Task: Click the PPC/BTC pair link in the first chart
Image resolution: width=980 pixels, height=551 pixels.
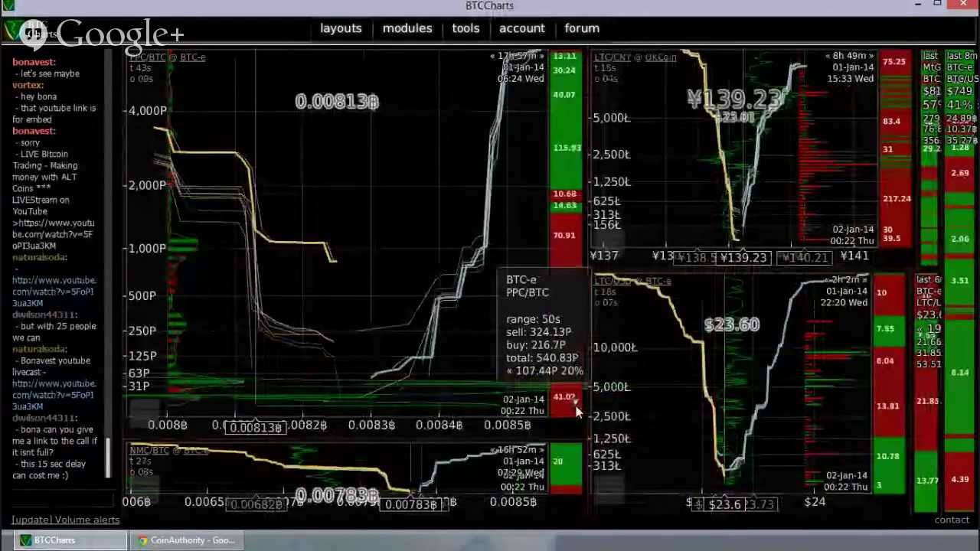Action: point(148,57)
